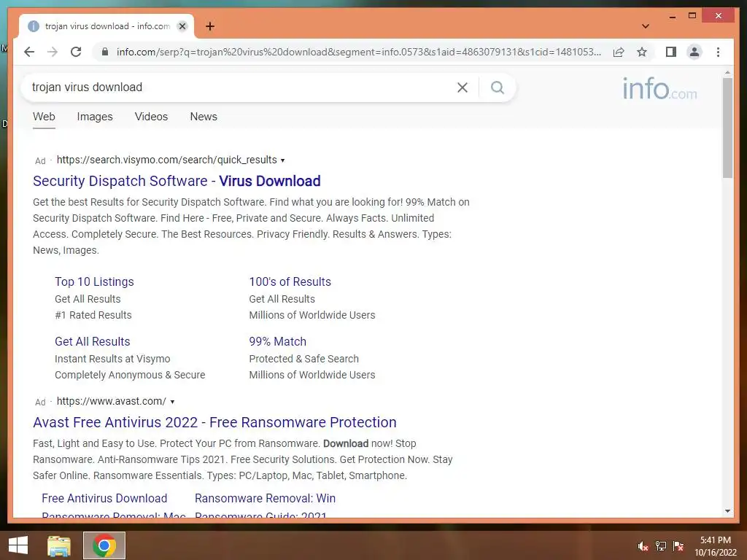Screen dimensions: 747x560
Task: Select the Web results tab
Action: [44, 117]
